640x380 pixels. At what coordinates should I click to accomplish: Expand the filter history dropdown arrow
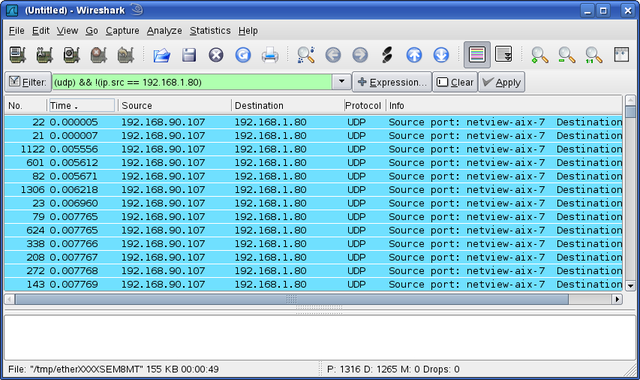click(x=341, y=82)
